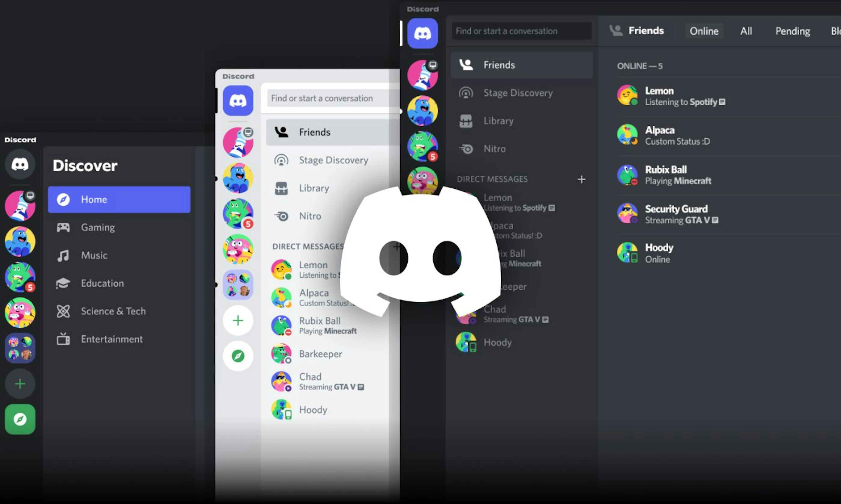Viewport: 841px width, 504px height.
Task: Open the Gaming category
Action: pos(97,227)
